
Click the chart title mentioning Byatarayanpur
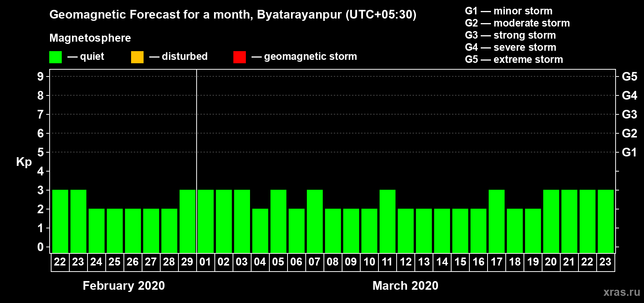pos(233,15)
